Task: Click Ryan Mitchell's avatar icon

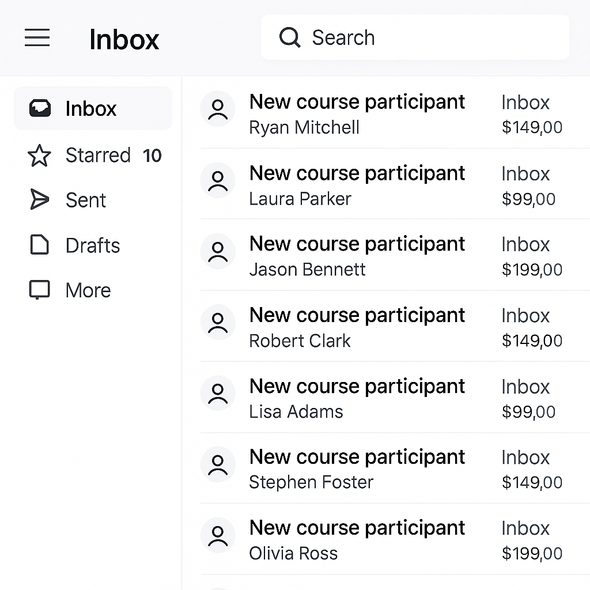Action: click(218, 109)
